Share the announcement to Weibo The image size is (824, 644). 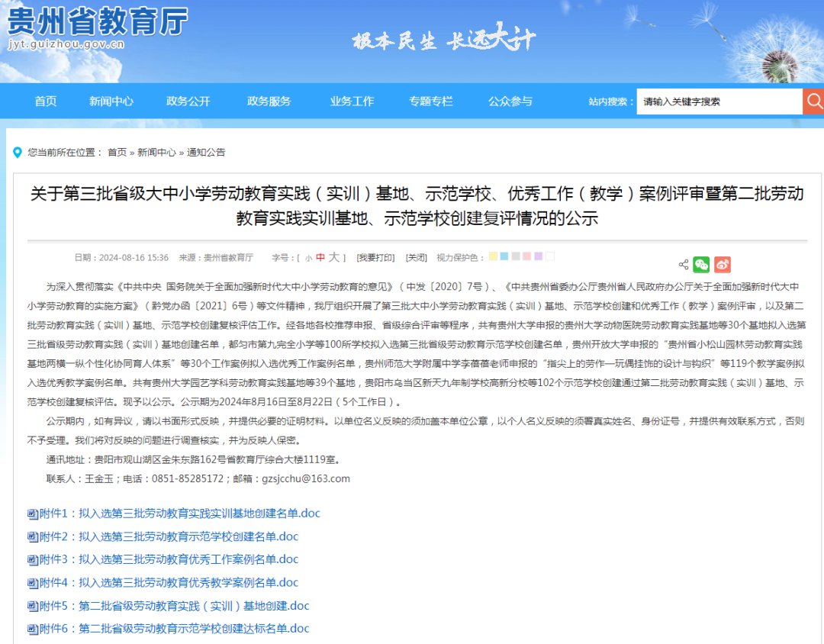tap(721, 264)
